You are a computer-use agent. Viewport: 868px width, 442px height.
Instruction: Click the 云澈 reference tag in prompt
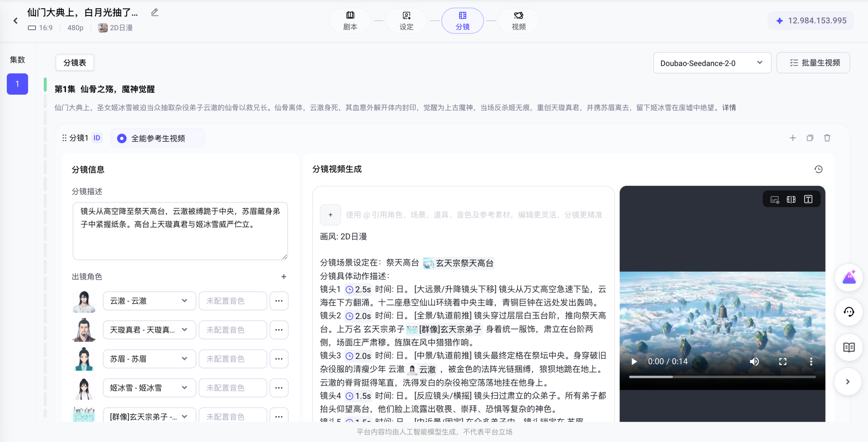tap(422, 369)
